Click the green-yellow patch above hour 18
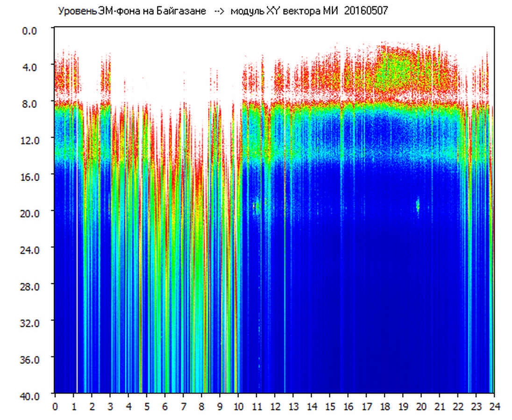Screen dimensions: 512x420 392,70
